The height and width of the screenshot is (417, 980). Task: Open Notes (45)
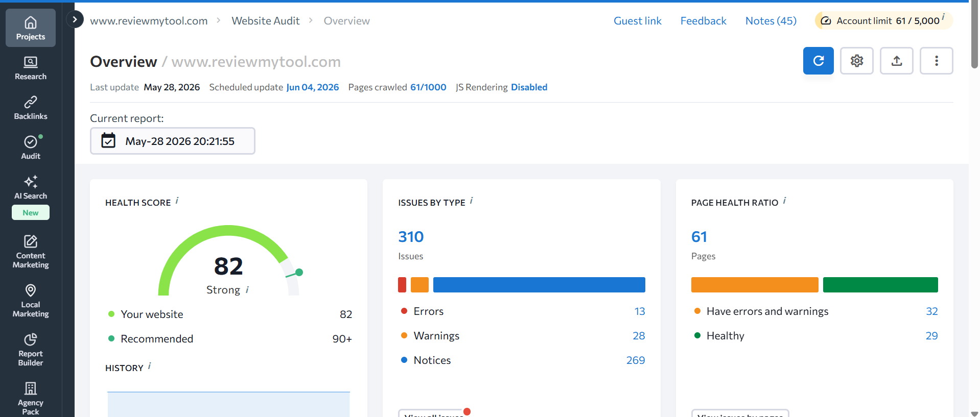coord(771,21)
